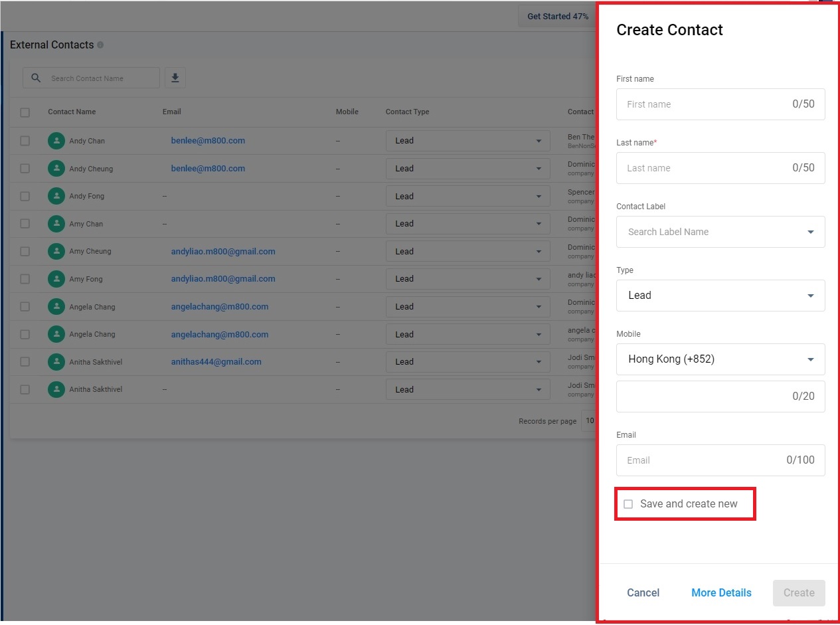840x625 pixels.
Task: Click the More Details button
Action: pos(721,592)
